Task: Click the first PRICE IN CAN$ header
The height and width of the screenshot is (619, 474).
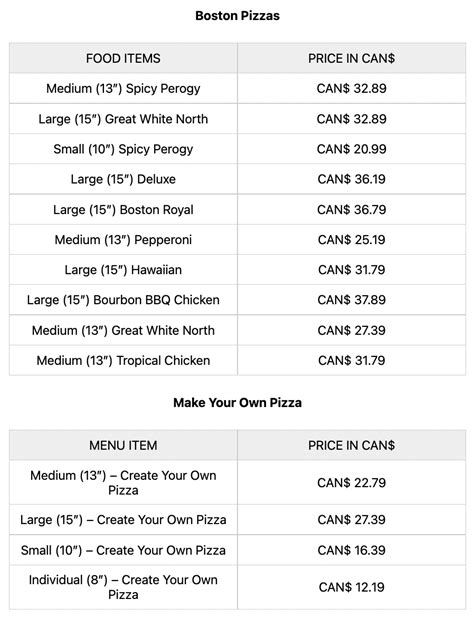Action: (x=351, y=58)
